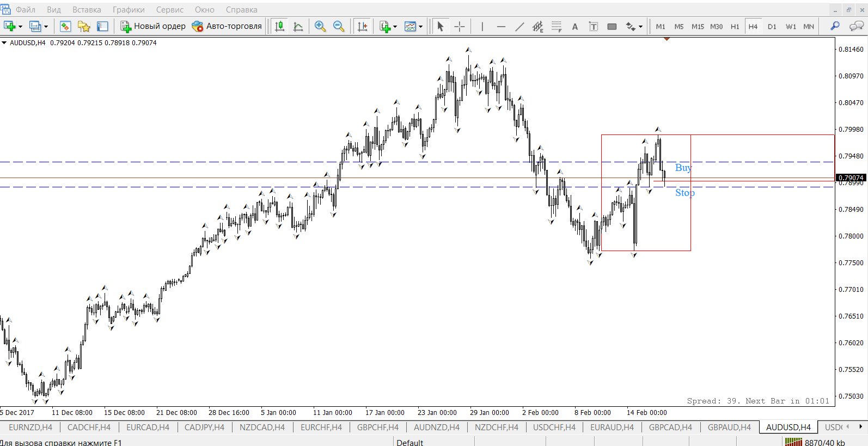Click the zoom out magnifier

pos(339,26)
